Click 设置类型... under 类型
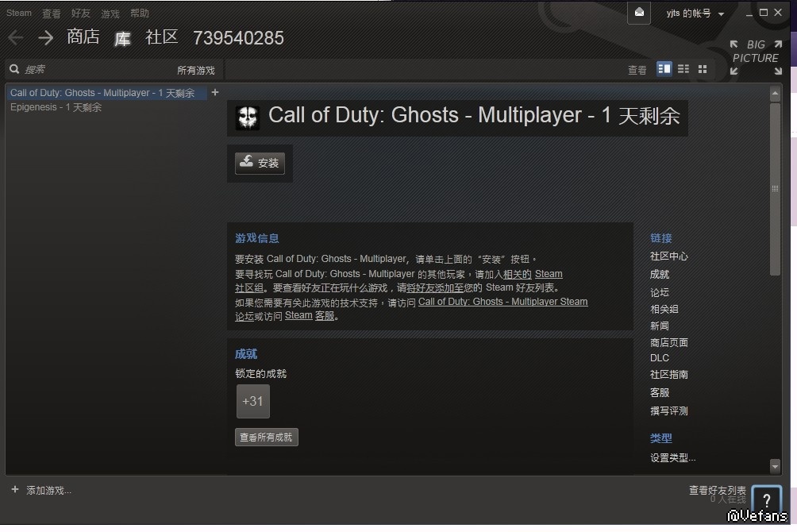 click(672, 458)
